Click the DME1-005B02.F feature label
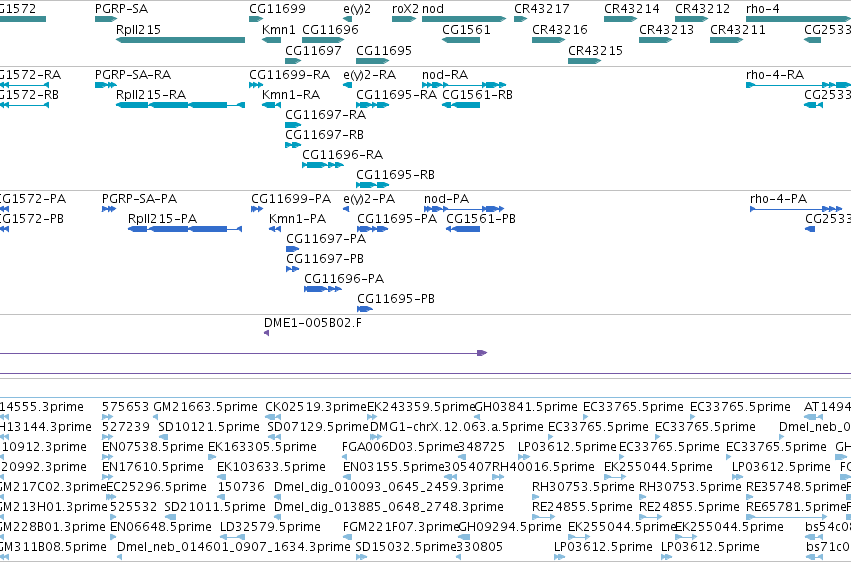This screenshot has height=562, width=851. pyautogui.click(x=313, y=323)
